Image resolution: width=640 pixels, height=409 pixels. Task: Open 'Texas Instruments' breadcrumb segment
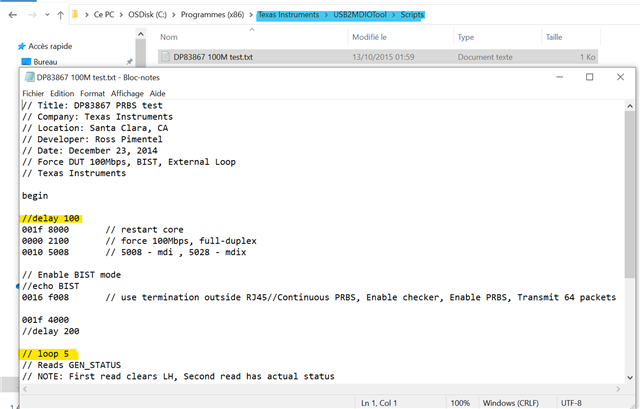point(289,15)
